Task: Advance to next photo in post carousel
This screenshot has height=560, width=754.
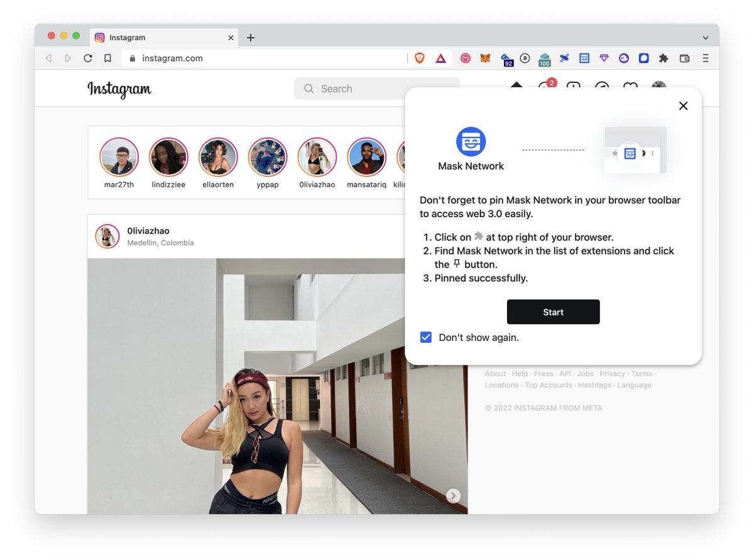Action: coord(453,496)
